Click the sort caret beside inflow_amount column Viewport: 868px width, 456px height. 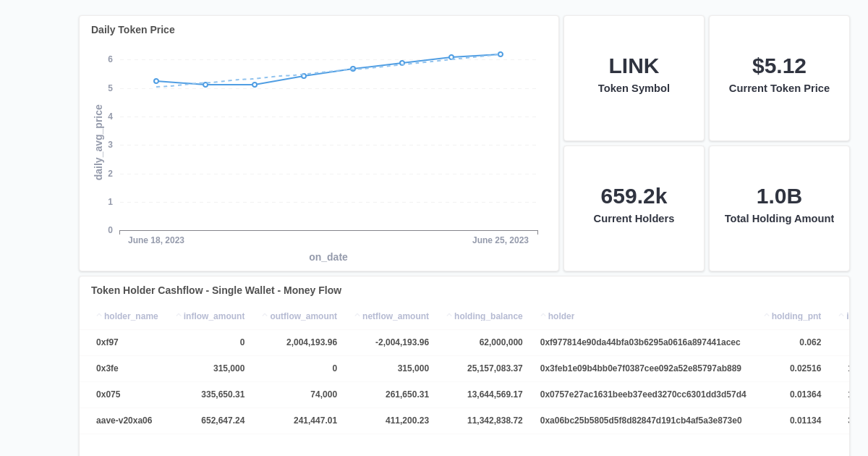pyautogui.click(x=178, y=316)
